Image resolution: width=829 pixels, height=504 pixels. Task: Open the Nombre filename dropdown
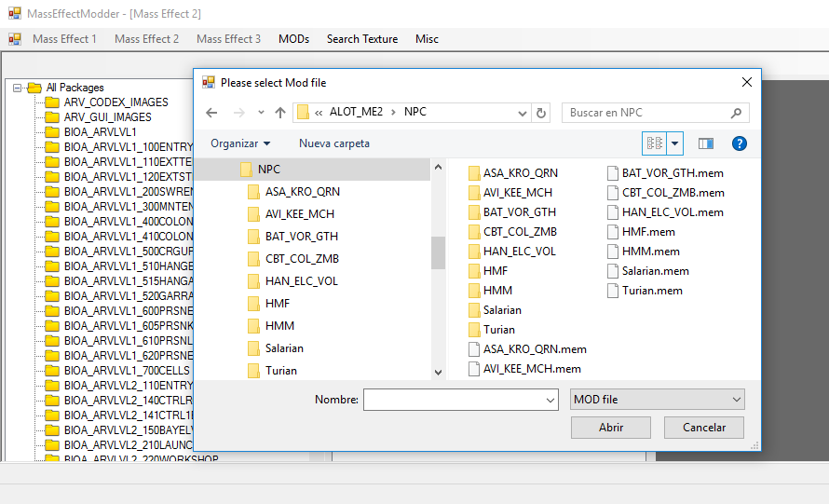coord(550,400)
